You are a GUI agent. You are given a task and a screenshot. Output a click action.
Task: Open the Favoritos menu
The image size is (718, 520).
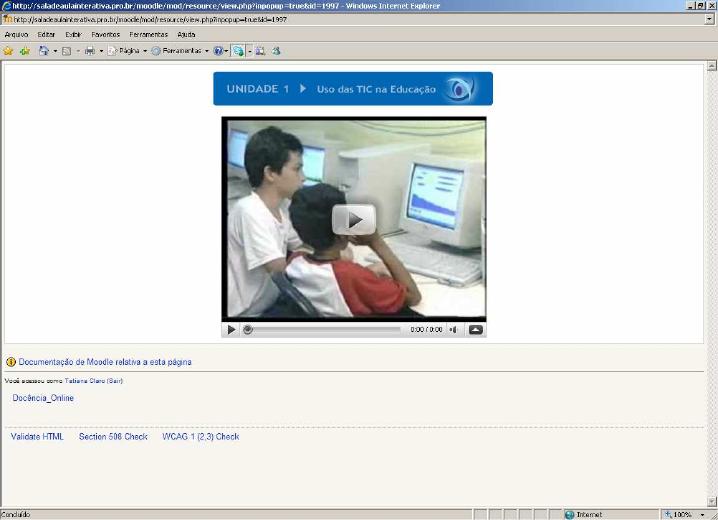point(105,34)
